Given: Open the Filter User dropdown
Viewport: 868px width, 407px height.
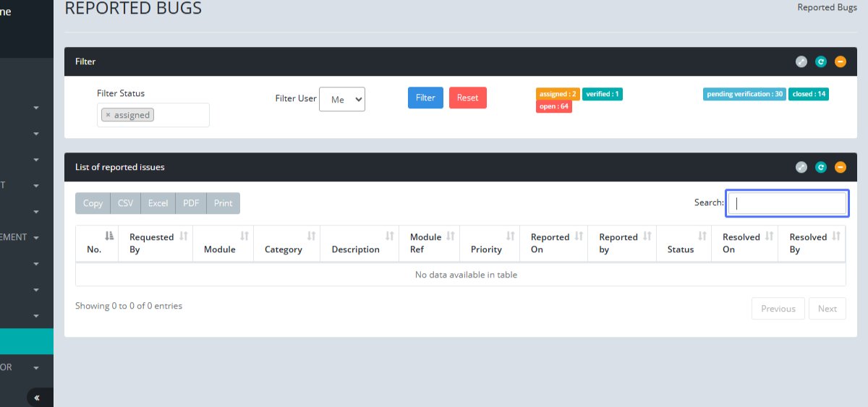Looking at the screenshot, I should tap(342, 99).
